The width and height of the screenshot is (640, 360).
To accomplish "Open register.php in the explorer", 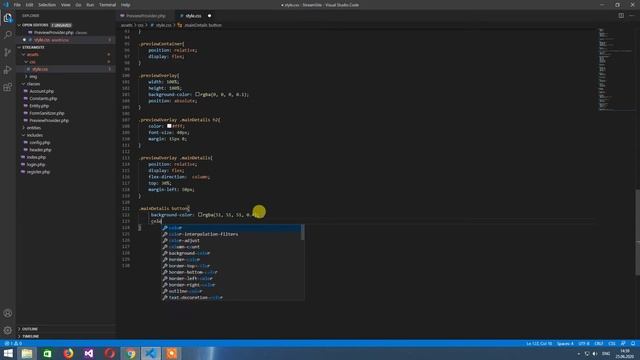I will point(38,172).
